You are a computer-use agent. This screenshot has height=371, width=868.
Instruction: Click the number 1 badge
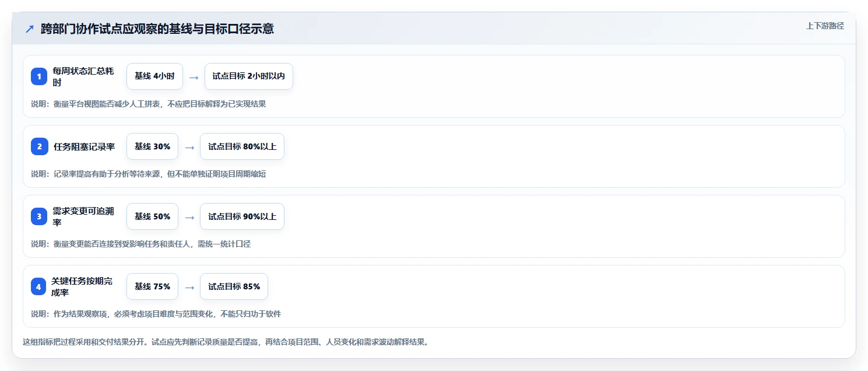click(39, 76)
